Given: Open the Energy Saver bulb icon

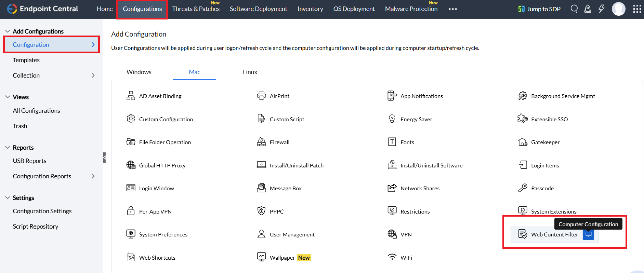Looking at the screenshot, I should coord(392,119).
